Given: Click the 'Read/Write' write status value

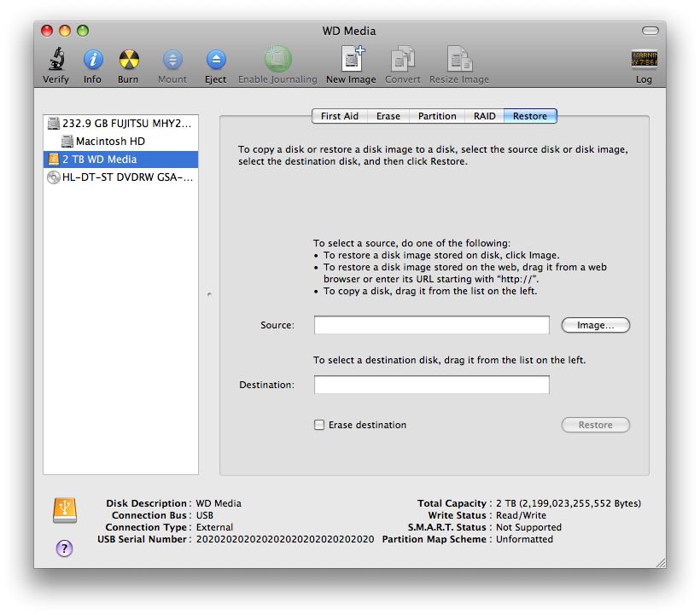Looking at the screenshot, I should point(521,515).
